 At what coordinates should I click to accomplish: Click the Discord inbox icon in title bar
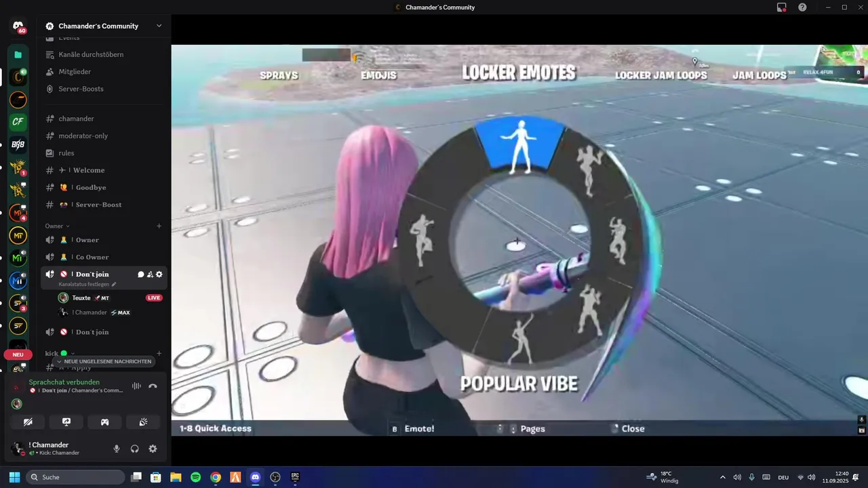coord(782,7)
